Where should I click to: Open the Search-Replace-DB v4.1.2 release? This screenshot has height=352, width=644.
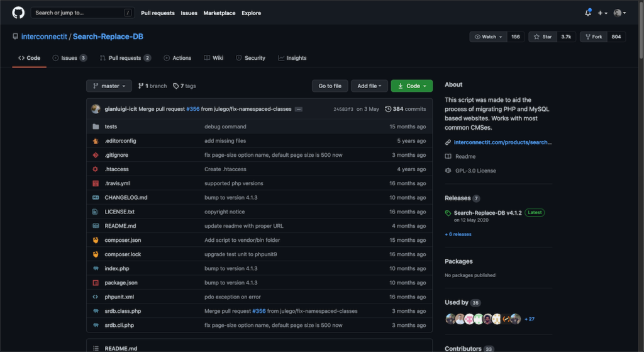coord(487,213)
